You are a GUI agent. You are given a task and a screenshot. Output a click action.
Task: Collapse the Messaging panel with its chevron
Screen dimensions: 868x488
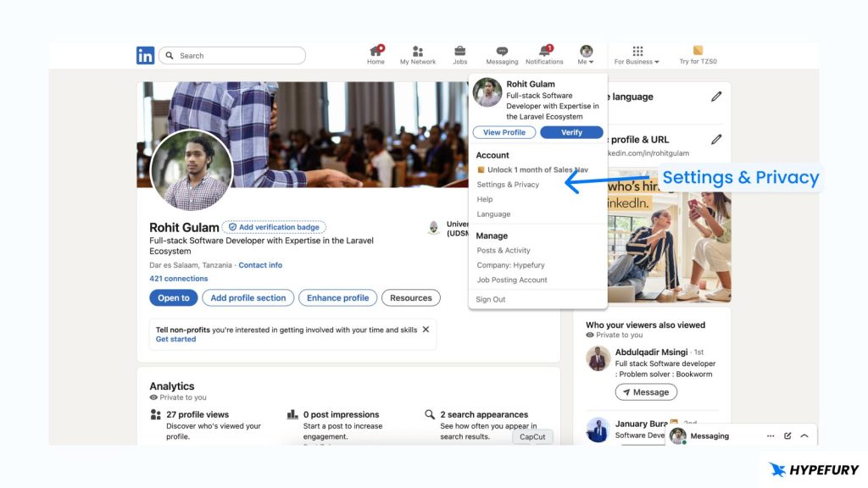804,435
